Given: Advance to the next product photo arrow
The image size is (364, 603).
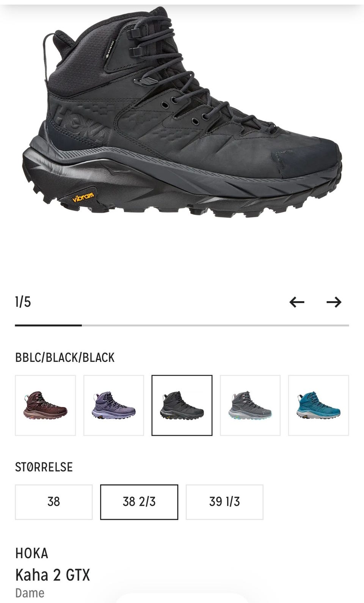Looking at the screenshot, I should pos(334,302).
